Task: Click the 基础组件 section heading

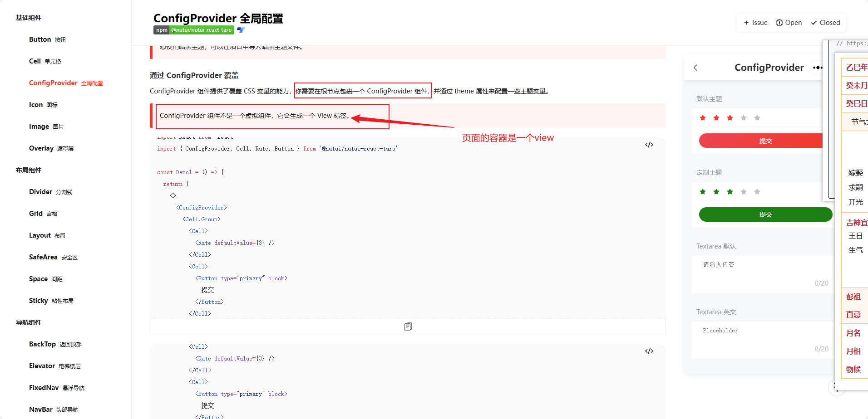Action: (29, 18)
